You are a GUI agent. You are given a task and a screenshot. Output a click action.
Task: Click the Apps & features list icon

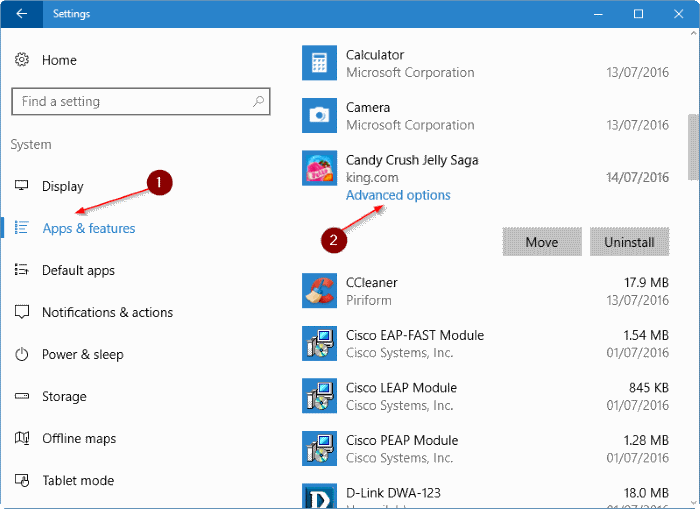pos(21,227)
